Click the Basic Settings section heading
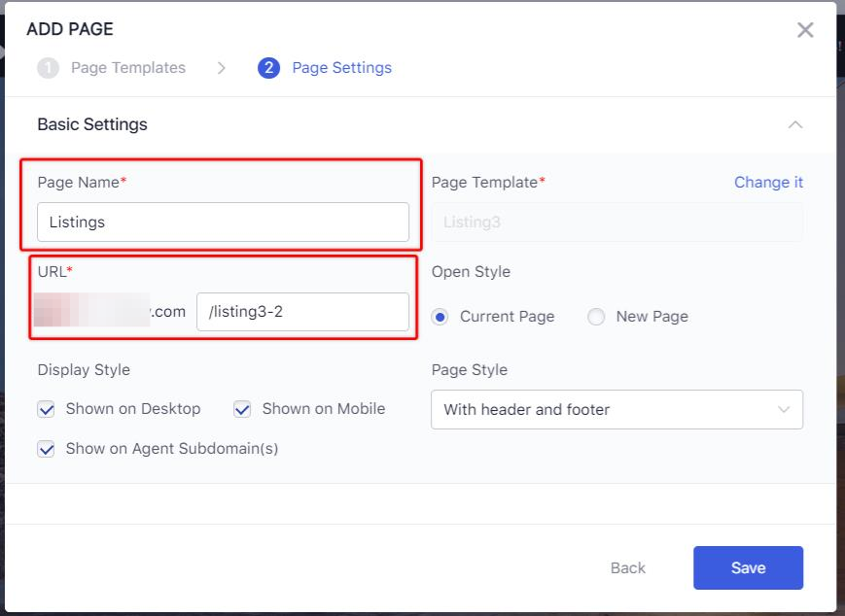The width and height of the screenshot is (845, 616). point(92,124)
